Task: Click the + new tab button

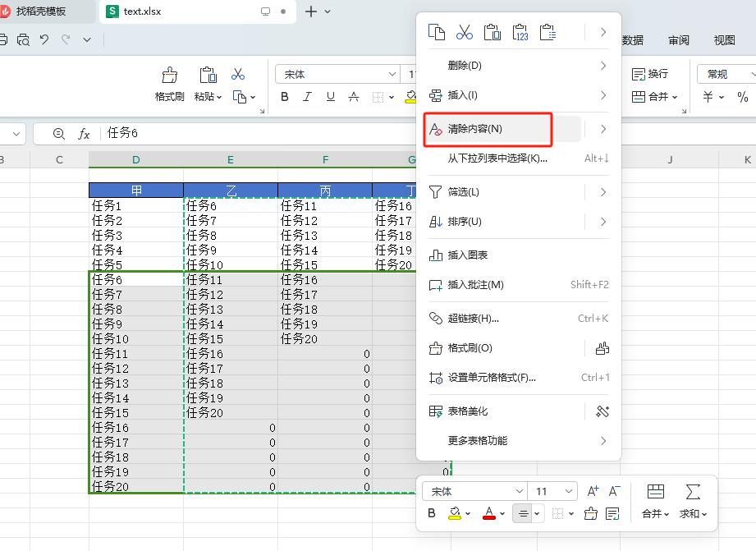Action: (311, 11)
